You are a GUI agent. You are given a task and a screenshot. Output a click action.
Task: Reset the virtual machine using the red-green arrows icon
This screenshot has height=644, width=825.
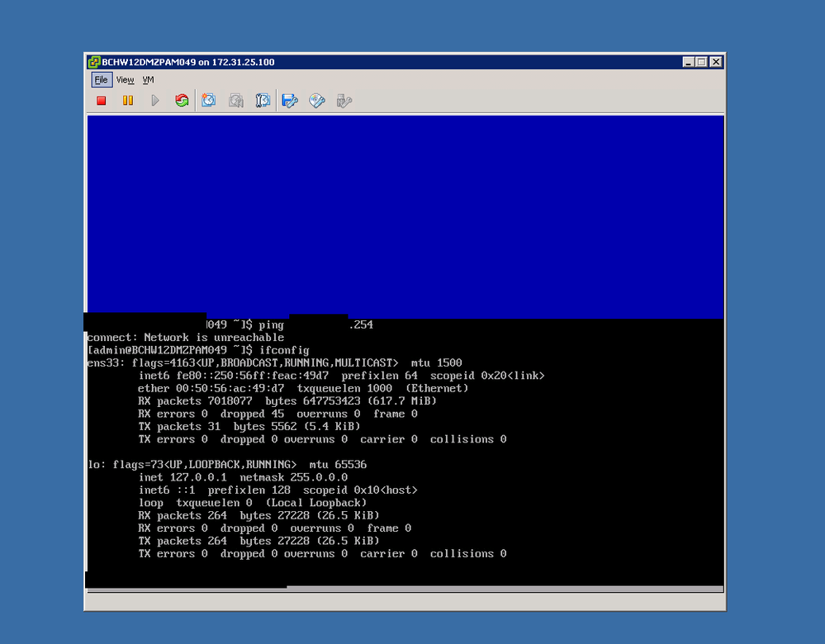[x=182, y=101]
